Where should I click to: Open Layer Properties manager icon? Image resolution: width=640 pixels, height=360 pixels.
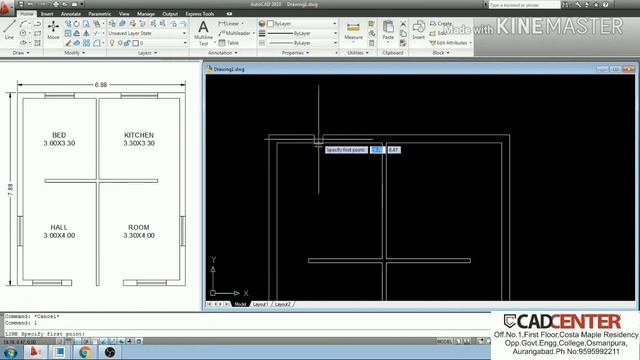pos(111,24)
